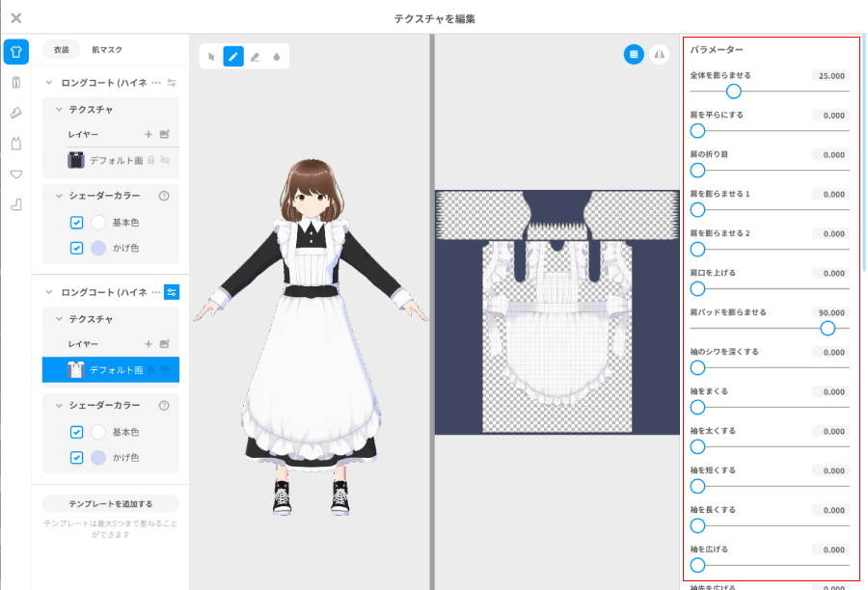
Task: Close the テクスチャを編集 editor with X
Action: (16, 18)
